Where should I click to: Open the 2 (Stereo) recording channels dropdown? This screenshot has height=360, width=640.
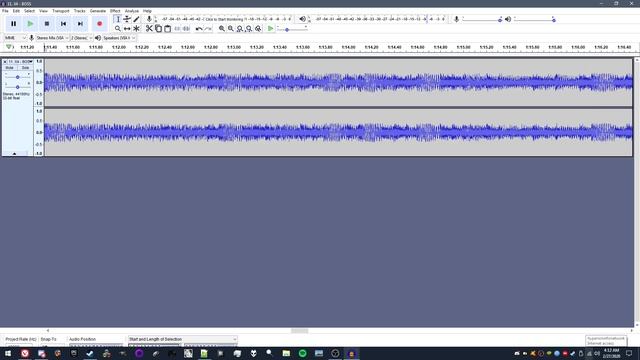tap(82, 38)
